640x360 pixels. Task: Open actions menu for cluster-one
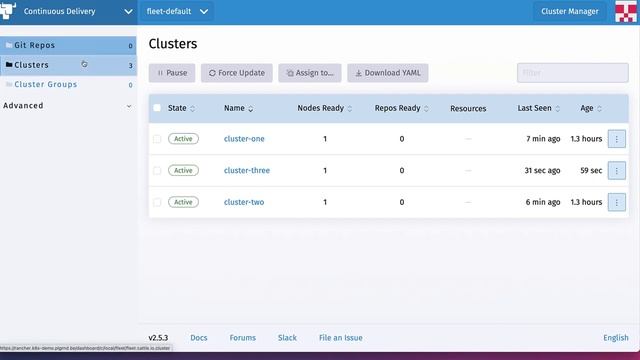616,139
